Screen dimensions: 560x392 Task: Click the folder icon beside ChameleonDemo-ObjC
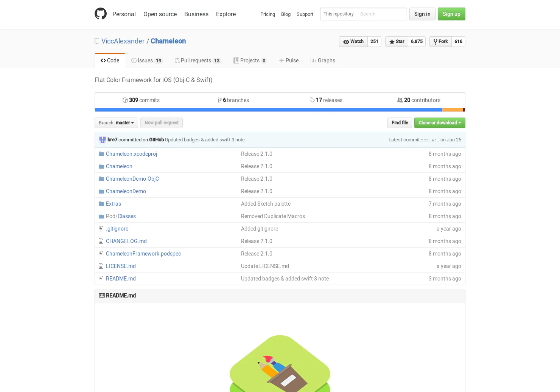pyautogui.click(x=101, y=179)
